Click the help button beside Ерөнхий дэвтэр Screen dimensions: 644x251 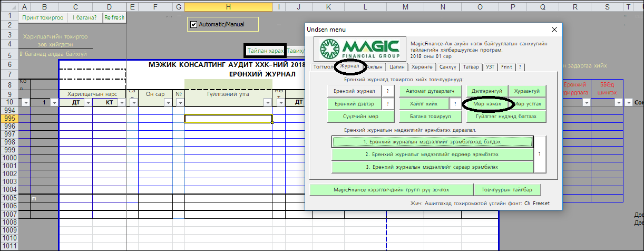(387, 104)
